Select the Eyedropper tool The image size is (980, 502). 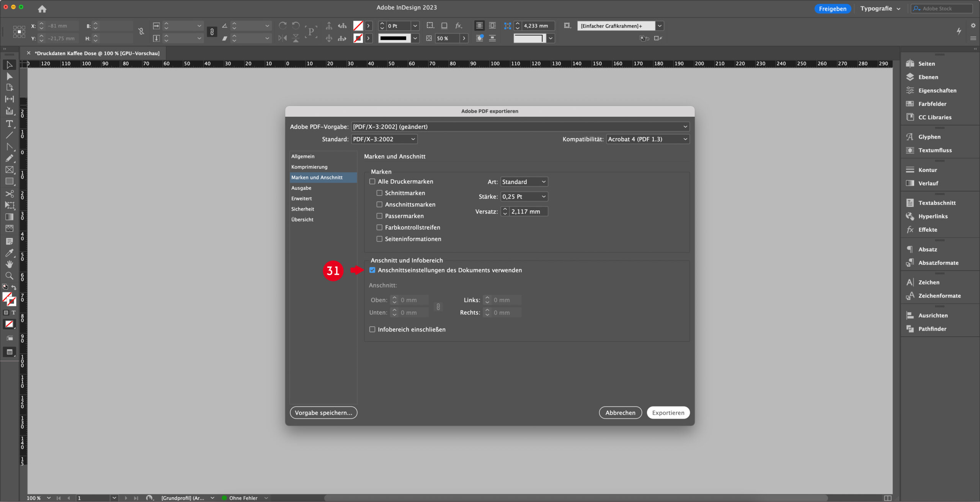coord(10,252)
